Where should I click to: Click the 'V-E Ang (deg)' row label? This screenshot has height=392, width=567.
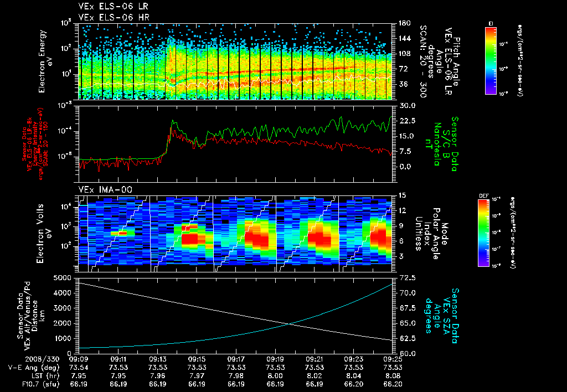[x=34, y=368]
